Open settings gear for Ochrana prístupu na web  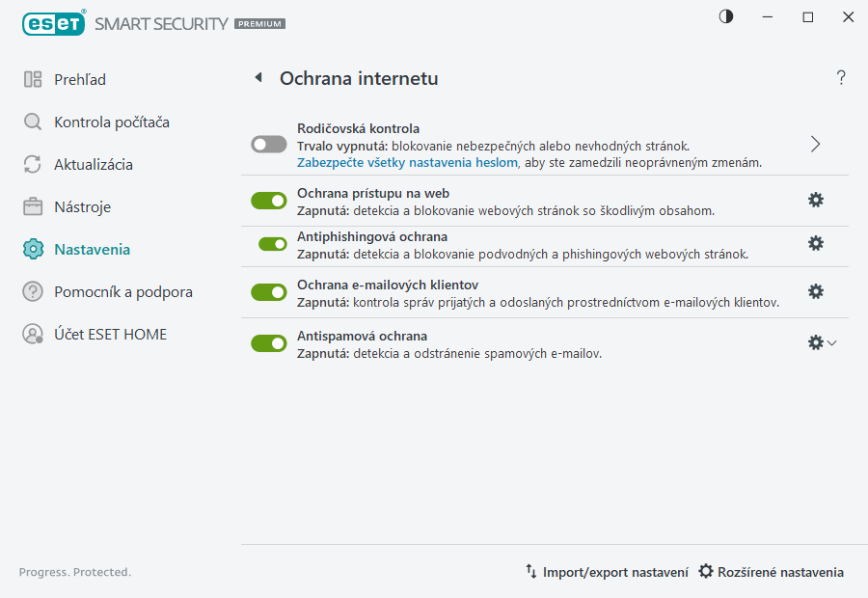tap(816, 200)
